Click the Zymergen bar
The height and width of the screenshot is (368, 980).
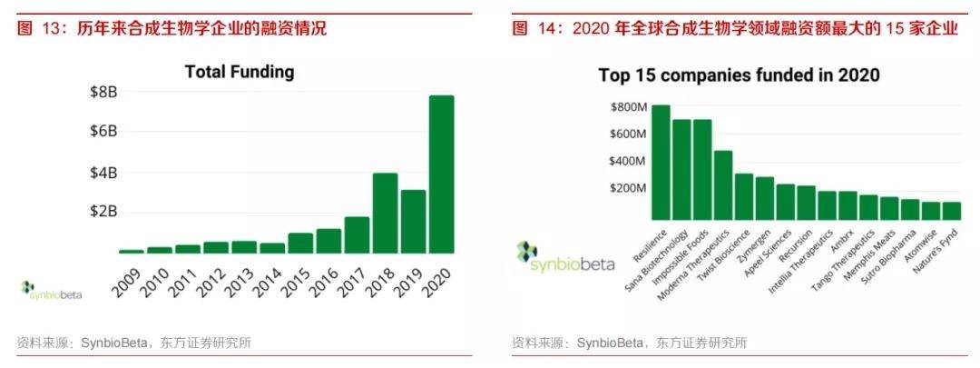pos(765,198)
